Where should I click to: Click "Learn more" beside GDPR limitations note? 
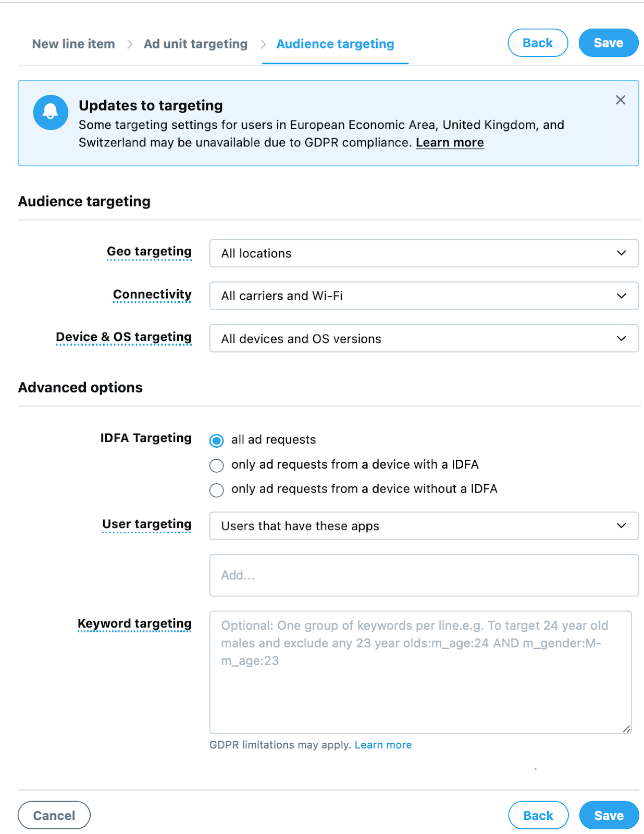383,744
